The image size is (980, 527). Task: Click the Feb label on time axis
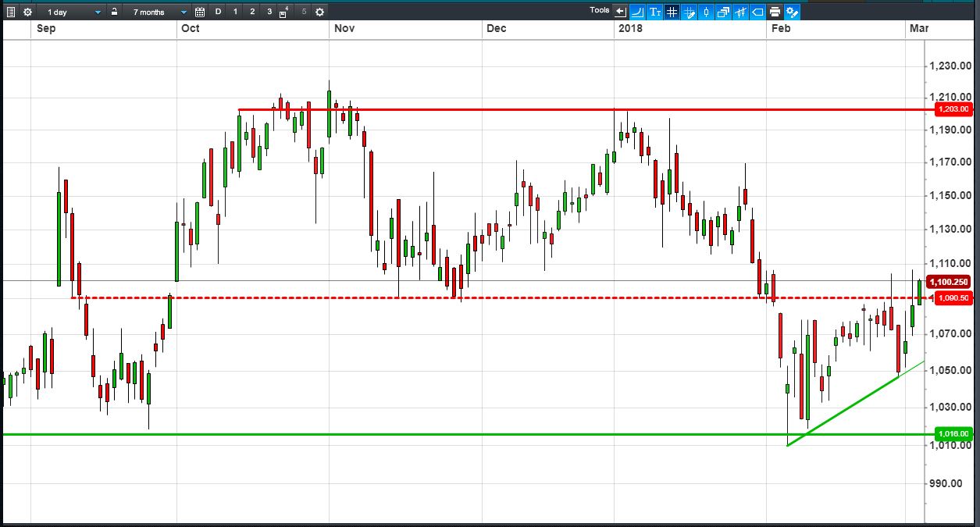coord(781,28)
